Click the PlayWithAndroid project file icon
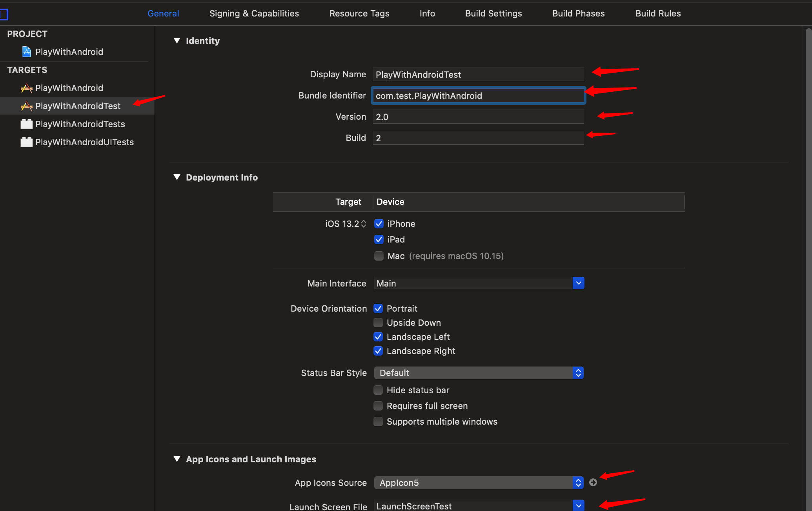The width and height of the screenshot is (812, 511). (x=27, y=52)
